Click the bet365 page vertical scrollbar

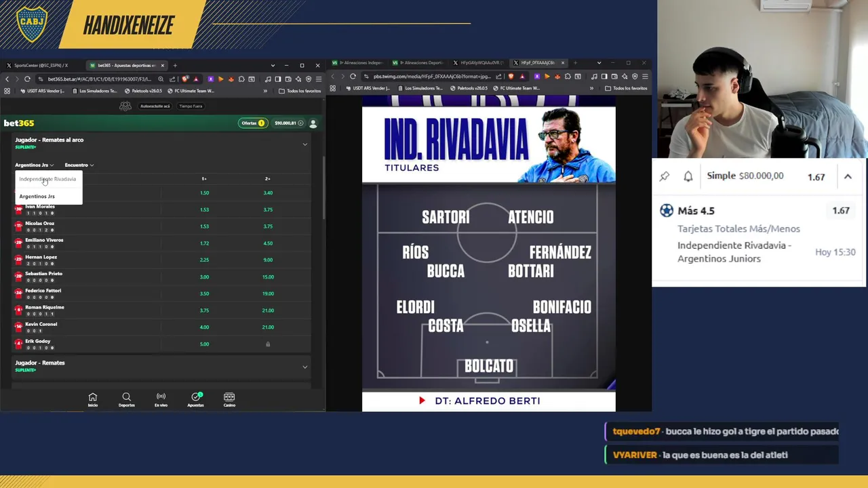click(x=323, y=186)
